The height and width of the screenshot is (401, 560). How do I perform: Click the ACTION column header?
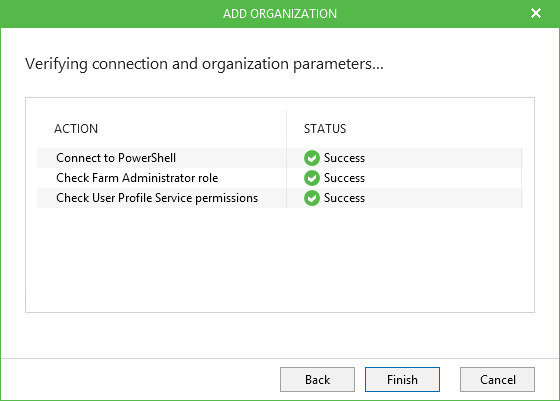(76, 129)
